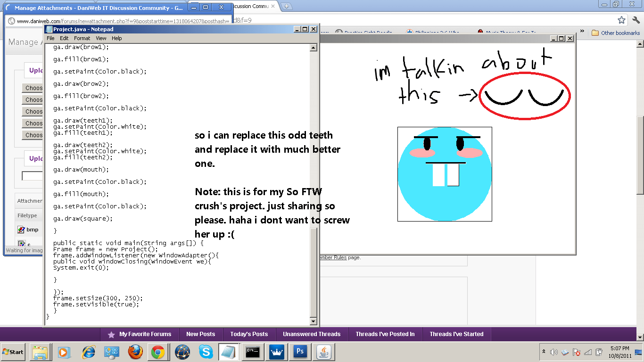Click the volume speaker tray icon

coord(554,352)
